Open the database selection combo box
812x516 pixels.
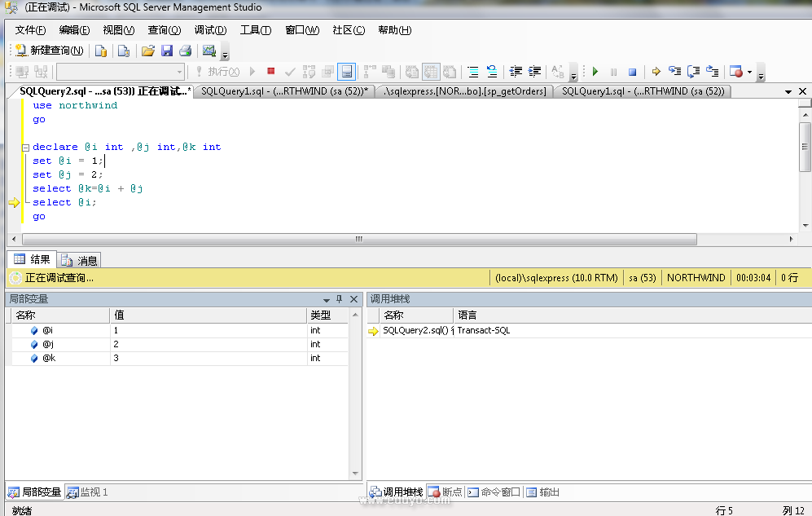[121, 72]
